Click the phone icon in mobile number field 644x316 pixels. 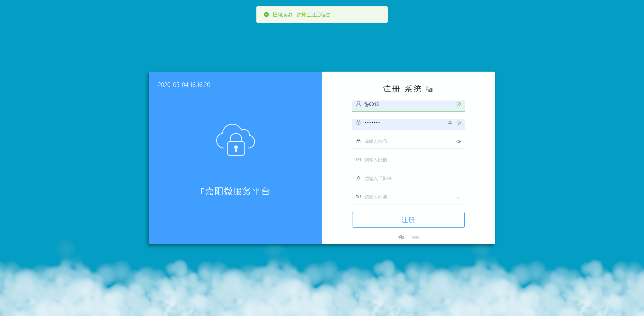[358, 178]
